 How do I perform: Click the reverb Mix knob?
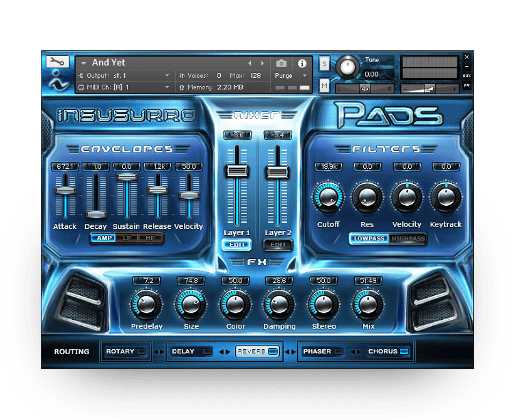coord(368,305)
